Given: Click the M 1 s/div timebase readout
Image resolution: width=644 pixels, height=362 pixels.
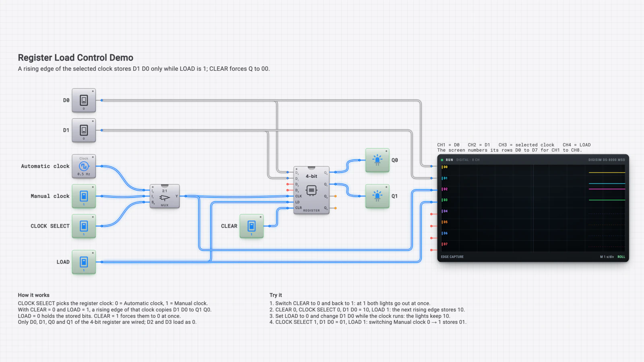Looking at the screenshot, I should point(607,257).
